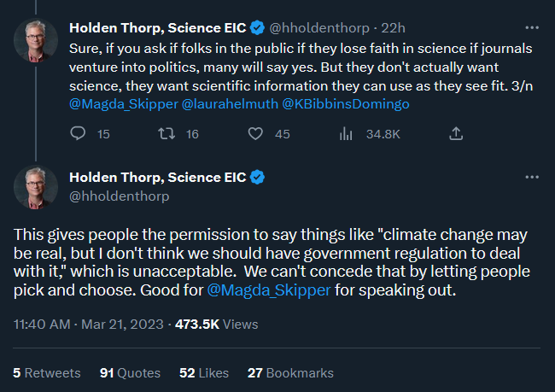The width and height of the screenshot is (555, 392).
Task: Open profile picture on main tweet
Action: click(37, 187)
